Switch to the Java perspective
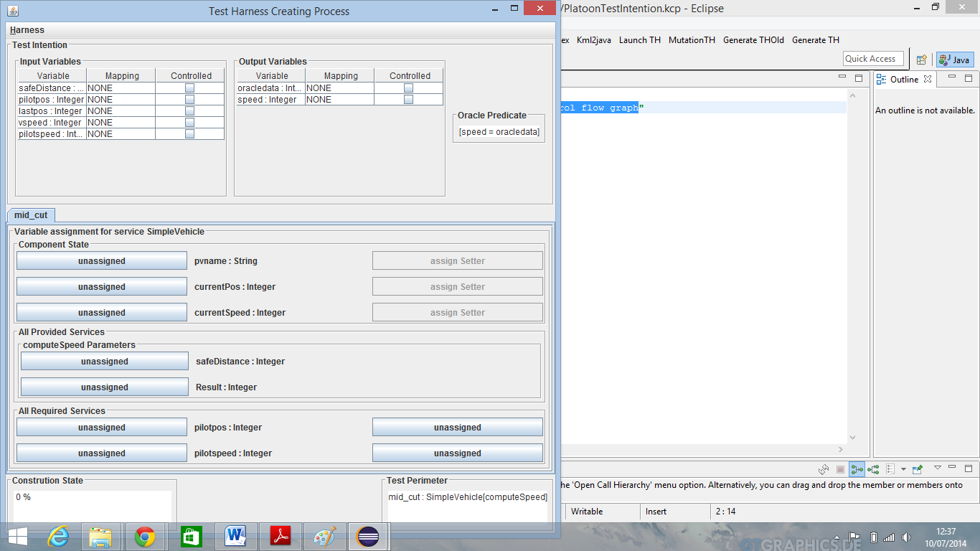 click(954, 60)
